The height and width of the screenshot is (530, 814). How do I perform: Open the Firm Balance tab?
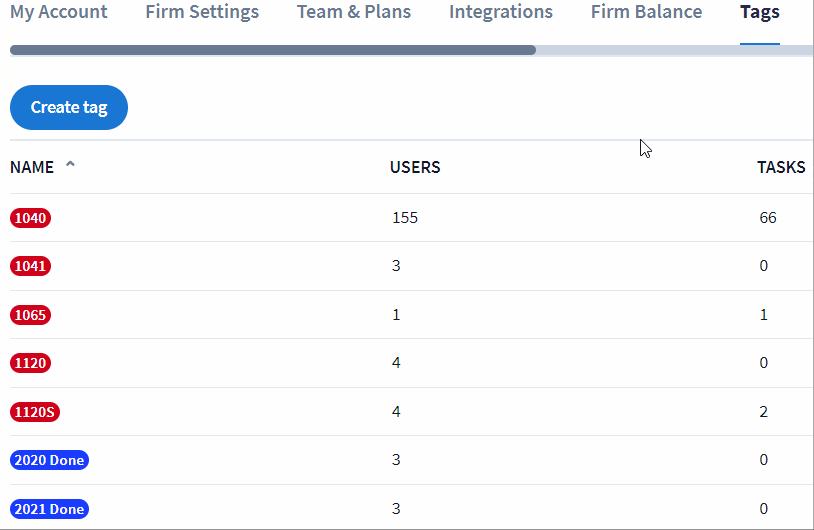(646, 13)
